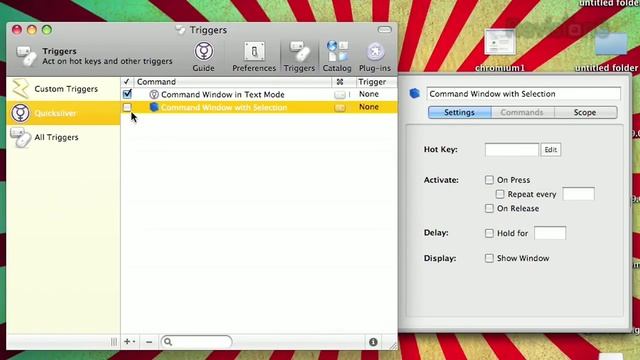Viewport: 640px width, 360px height.
Task: Open the Plug-ins toolbar icon
Action: point(375,56)
